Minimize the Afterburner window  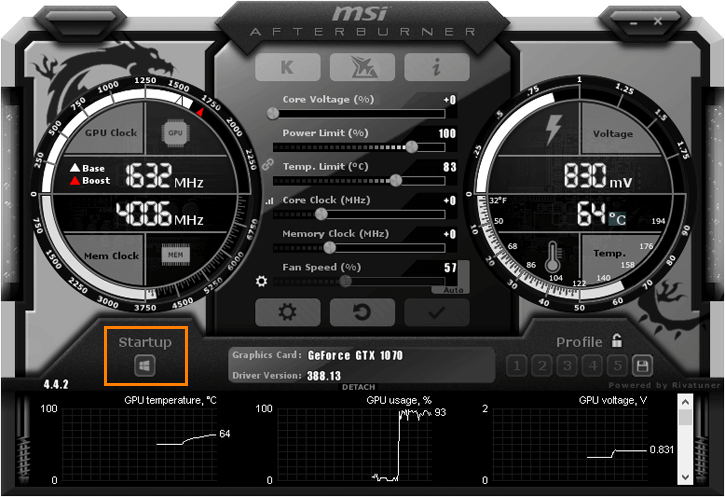[633, 22]
